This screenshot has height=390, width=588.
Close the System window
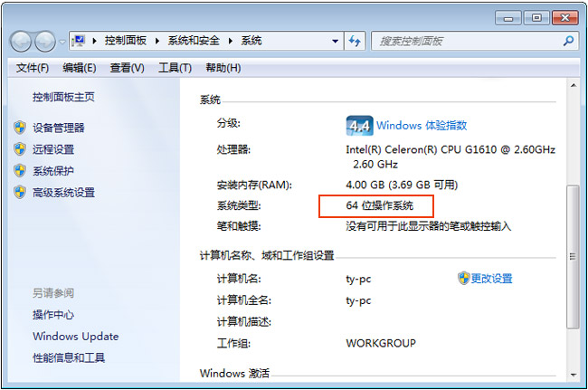point(565,18)
